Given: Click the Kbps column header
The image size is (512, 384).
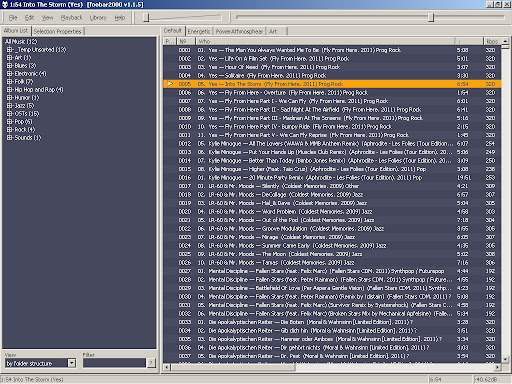Looking at the screenshot, I should (x=492, y=41).
